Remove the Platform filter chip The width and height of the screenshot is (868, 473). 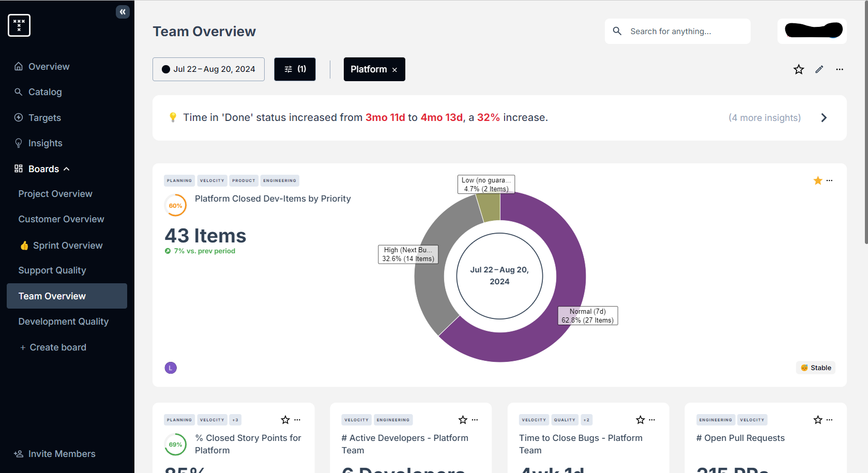tap(394, 69)
